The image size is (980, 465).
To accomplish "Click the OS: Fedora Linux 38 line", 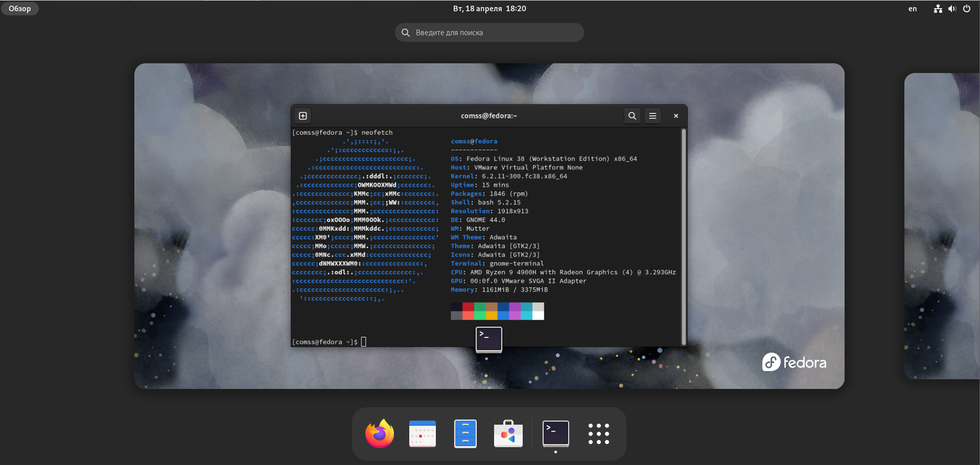I will pyautogui.click(x=544, y=159).
